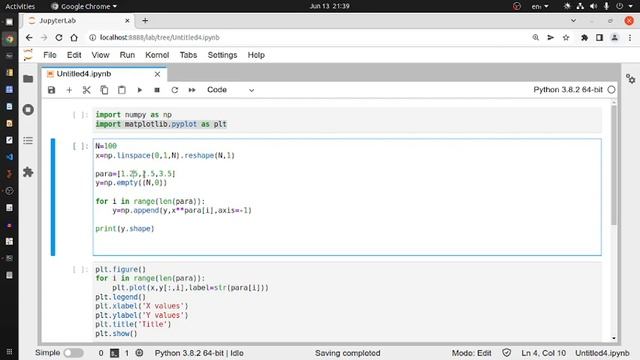Open the Settings menu
The height and width of the screenshot is (360, 640).
[x=222, y=55]
